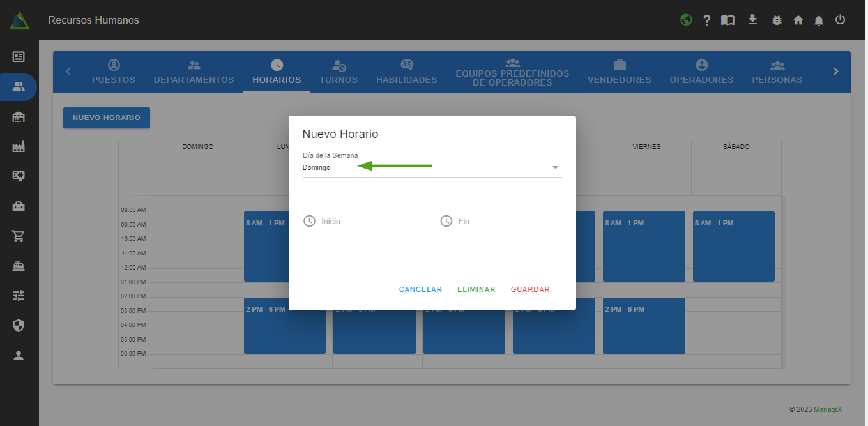Click the factory sidebar icon
Image resolution: width=868 pixels, height=426 pixels.
19,147
